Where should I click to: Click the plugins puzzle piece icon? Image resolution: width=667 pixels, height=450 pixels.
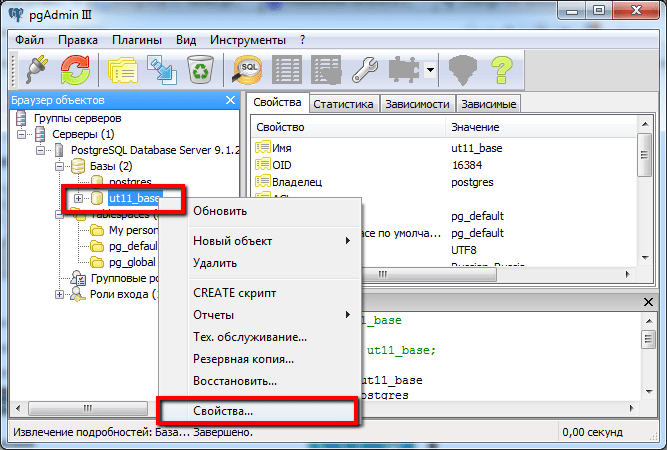[x=404, y=69]
